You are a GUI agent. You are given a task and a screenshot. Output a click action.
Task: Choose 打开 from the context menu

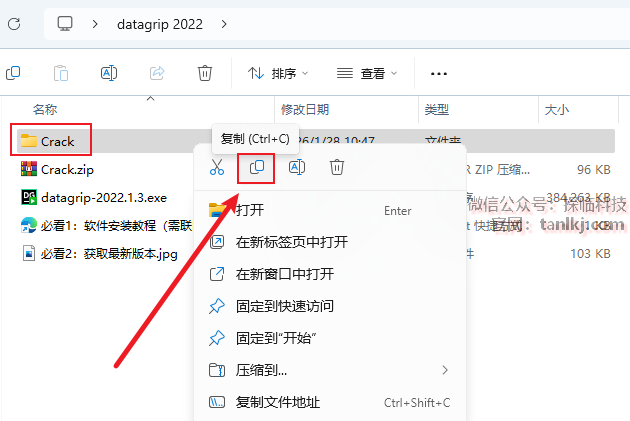(329, 210)
